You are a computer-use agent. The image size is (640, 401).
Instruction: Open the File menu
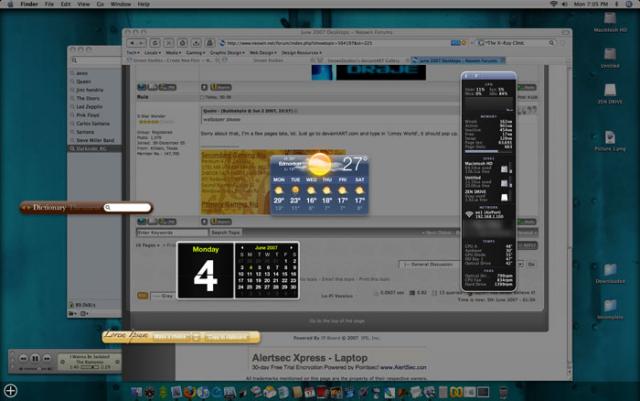[x=49, y=4]
